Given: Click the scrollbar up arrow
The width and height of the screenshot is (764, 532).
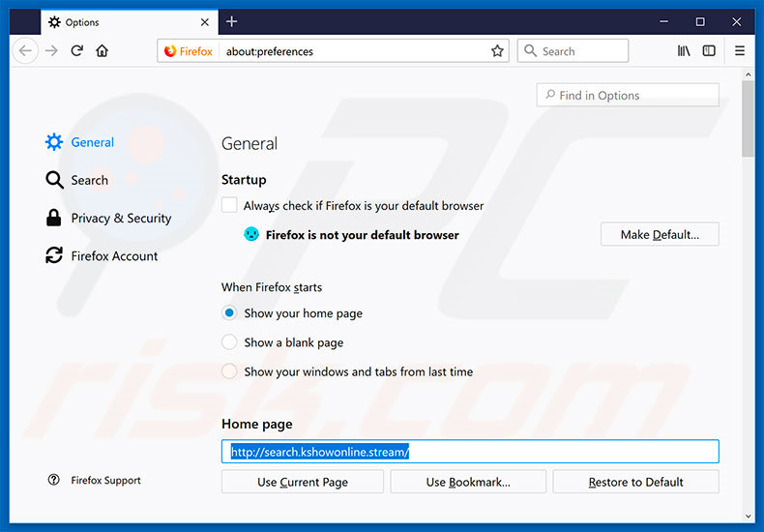Looking at the screenshot, I should pos(748,74).
